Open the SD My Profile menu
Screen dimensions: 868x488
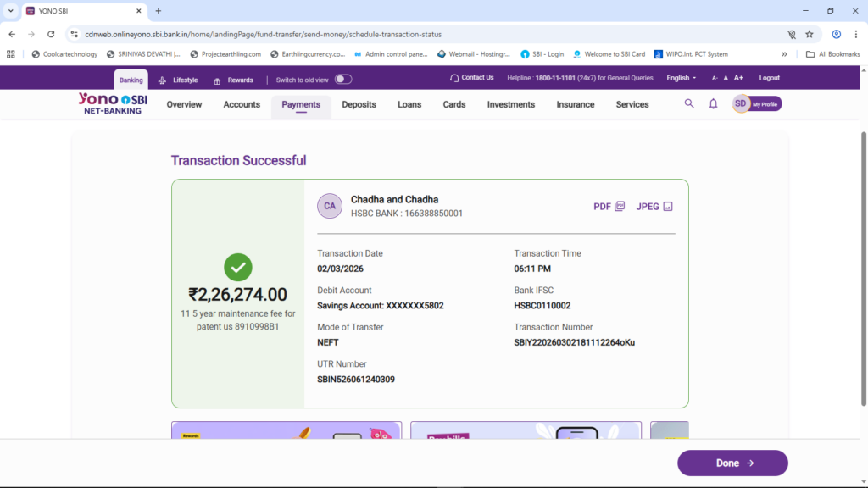tap(756, 103)
